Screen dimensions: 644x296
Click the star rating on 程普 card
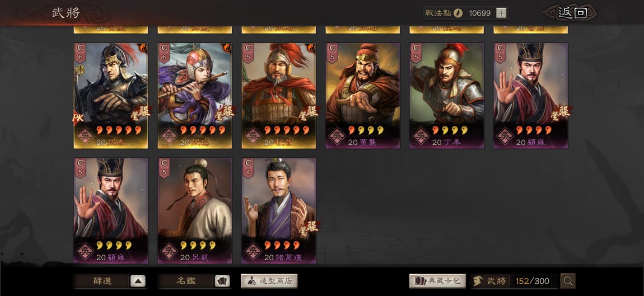[286, 130]
